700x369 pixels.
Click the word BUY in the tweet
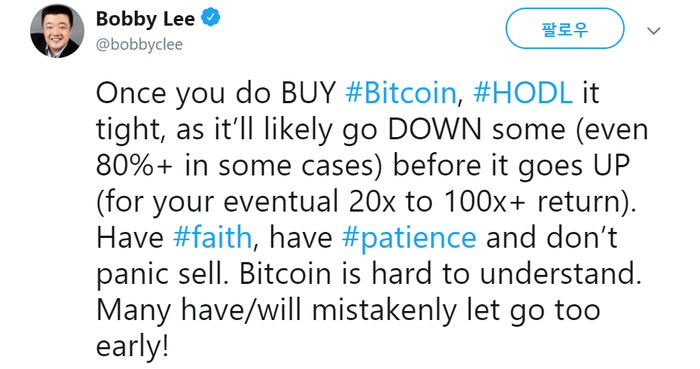click(308, 93)
